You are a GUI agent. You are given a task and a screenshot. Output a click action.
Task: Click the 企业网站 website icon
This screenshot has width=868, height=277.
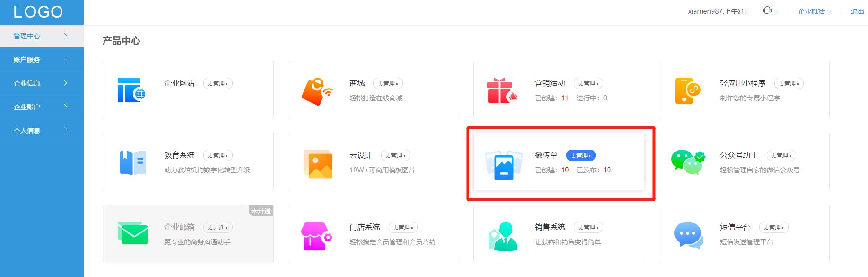(x=131, y=90)
